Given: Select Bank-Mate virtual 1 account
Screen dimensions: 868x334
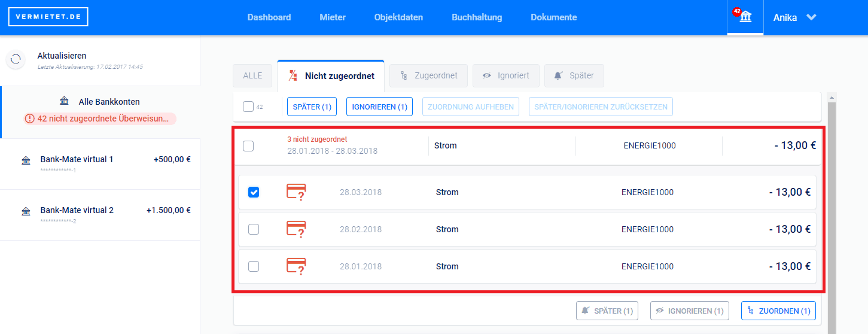Looking at the screenshot, I should click(100, 164).
